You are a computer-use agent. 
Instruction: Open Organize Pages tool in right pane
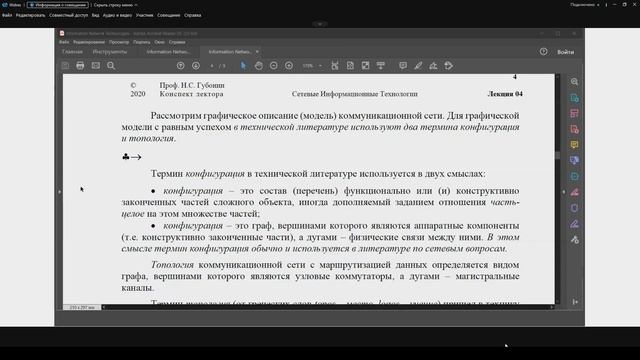pos(575,176)
